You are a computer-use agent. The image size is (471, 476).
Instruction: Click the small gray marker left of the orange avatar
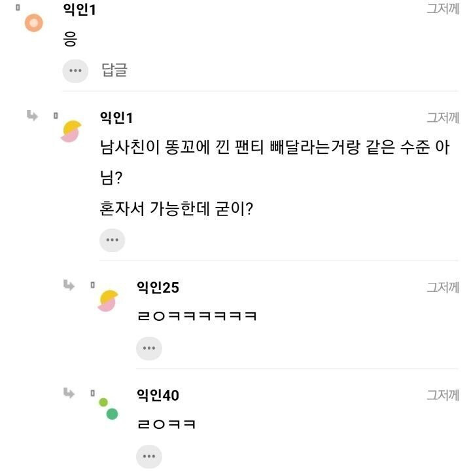click(18, 9)
